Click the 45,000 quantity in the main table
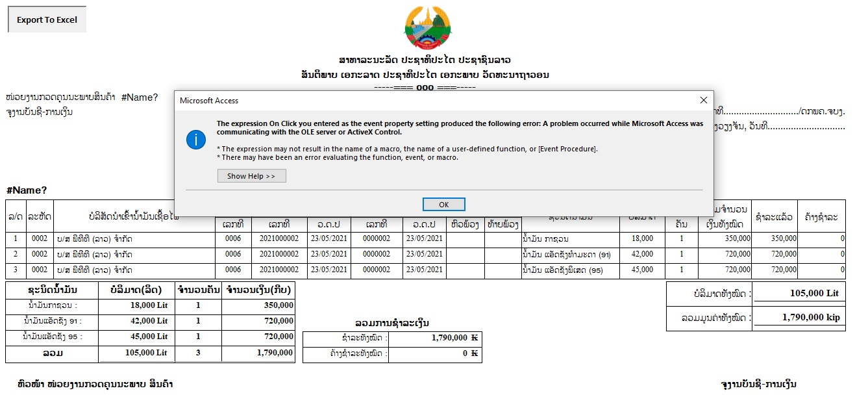This screenshot has width=868, height=408. [x=642, y=270]
